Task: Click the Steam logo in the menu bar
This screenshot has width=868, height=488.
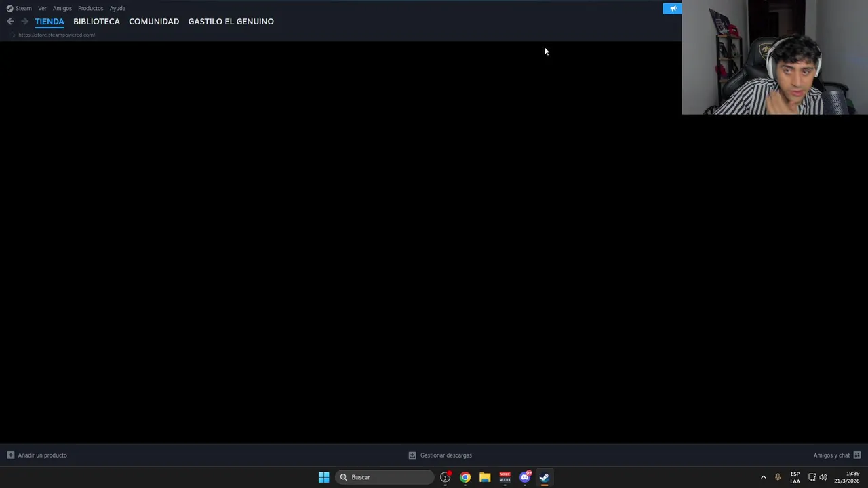Action: [9, 8]
